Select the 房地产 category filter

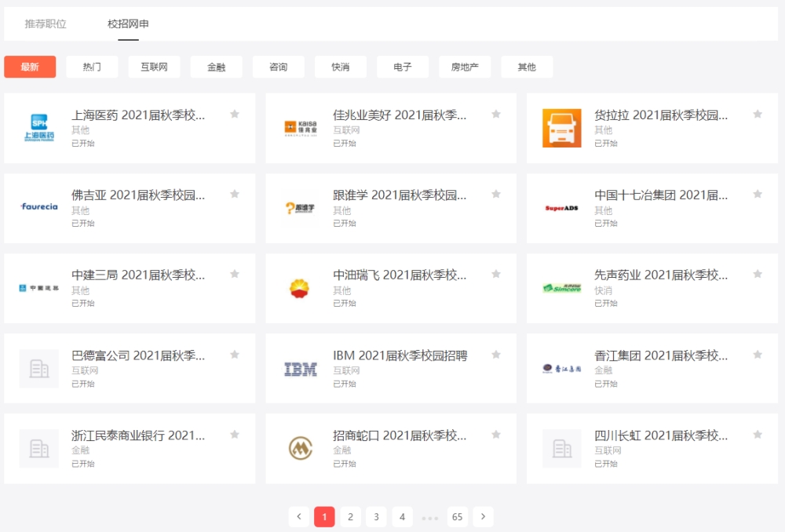465,67
